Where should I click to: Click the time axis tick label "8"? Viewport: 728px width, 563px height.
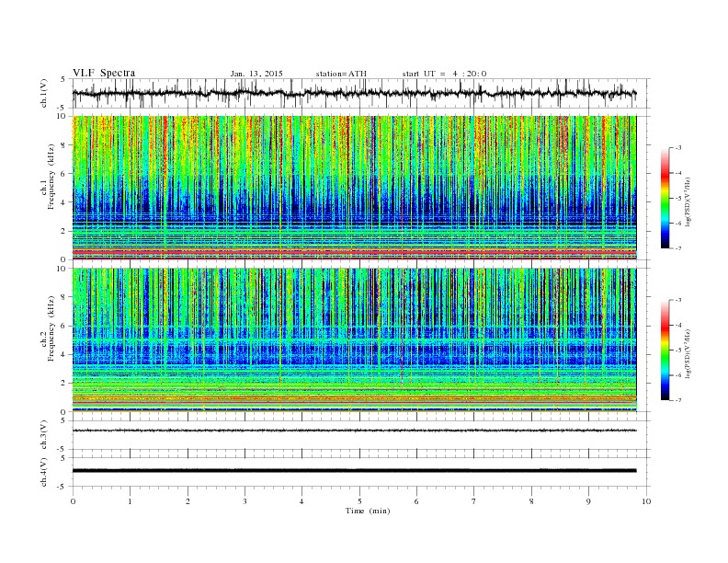(531, 501)
